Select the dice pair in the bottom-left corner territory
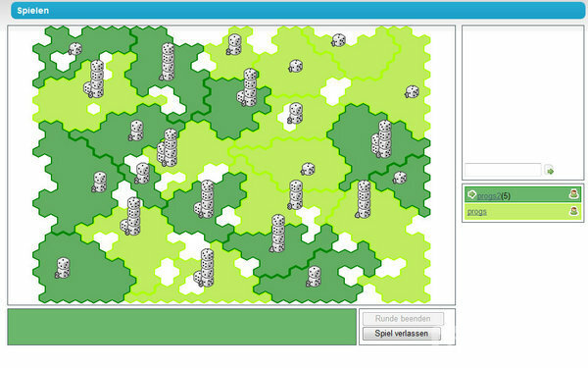Screen dimensions: 588x368 point(63,268)
